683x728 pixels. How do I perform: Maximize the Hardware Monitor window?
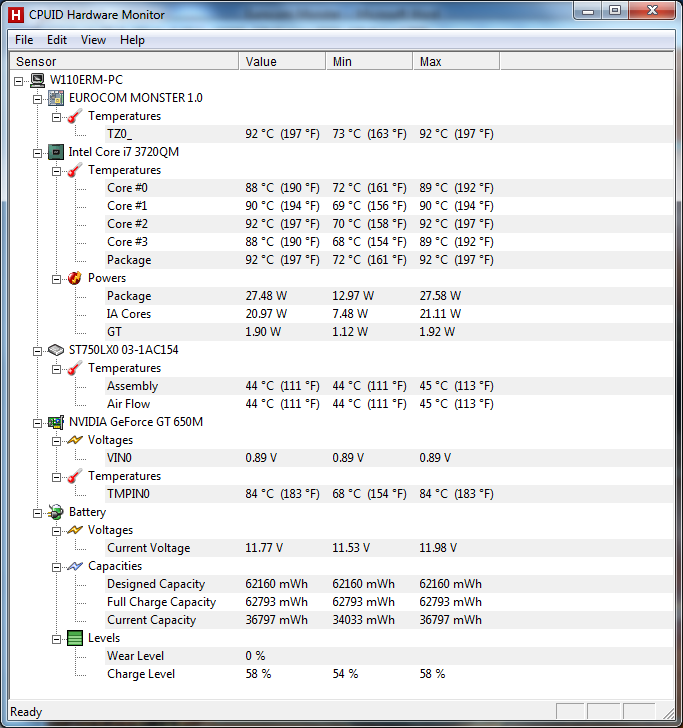pos(615,11)
